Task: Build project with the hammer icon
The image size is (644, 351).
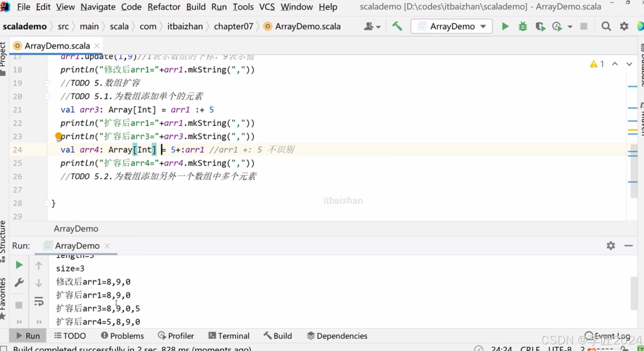Action: pyautogui.click(x=397, y=26)
